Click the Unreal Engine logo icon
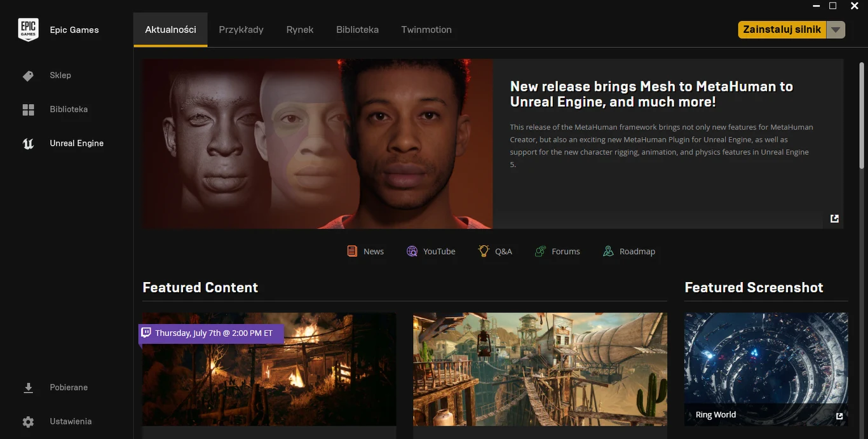Viewport: 868px width, 439px height. [28, 144]
